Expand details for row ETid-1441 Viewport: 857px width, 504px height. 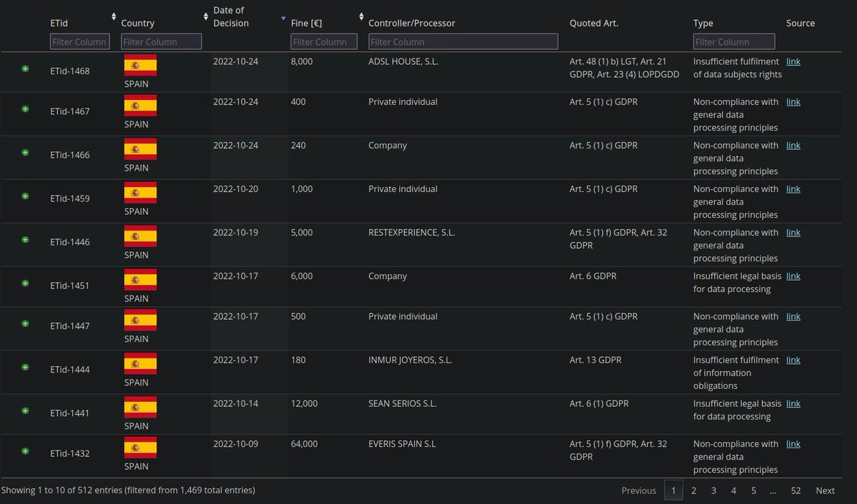coord(25,410)
